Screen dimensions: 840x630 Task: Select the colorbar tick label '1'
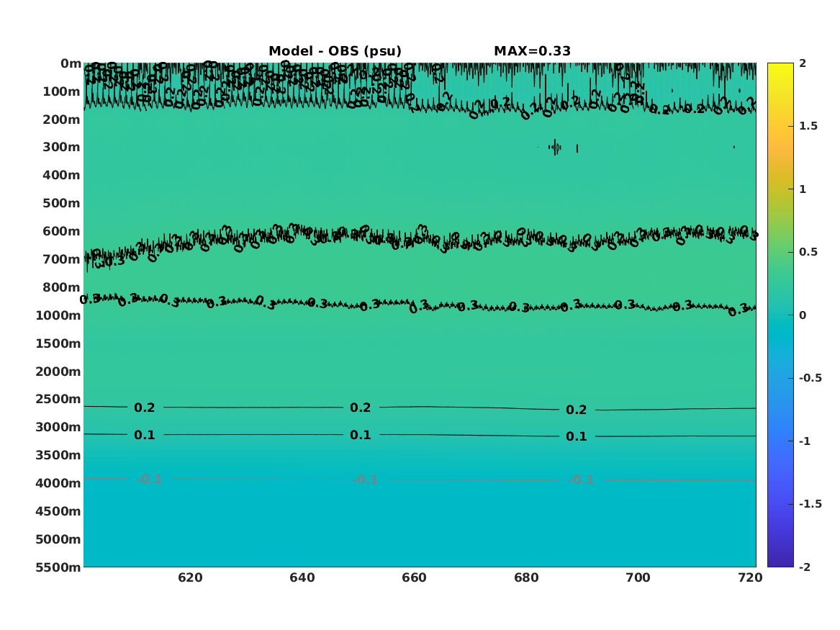click(x=803, y=189)
